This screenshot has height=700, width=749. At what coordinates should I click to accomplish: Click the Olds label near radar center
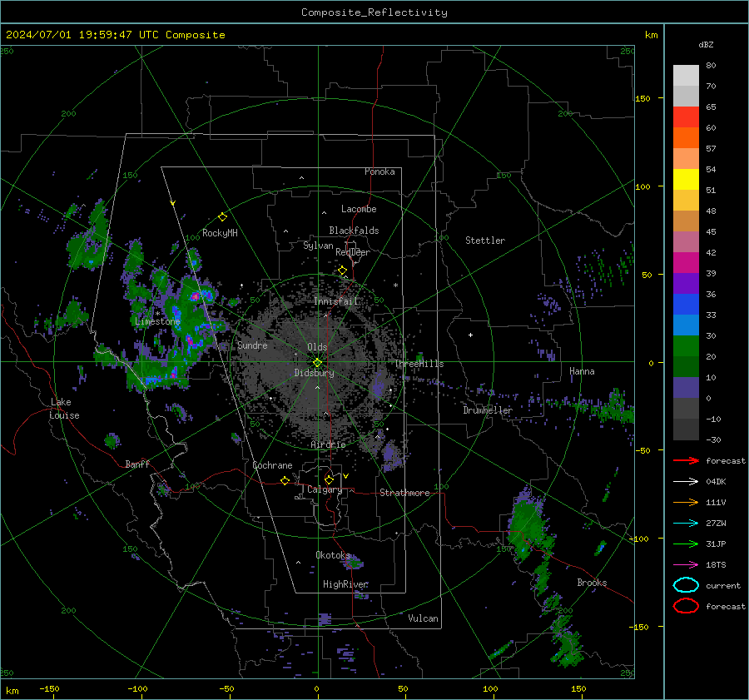coord(317,347)
